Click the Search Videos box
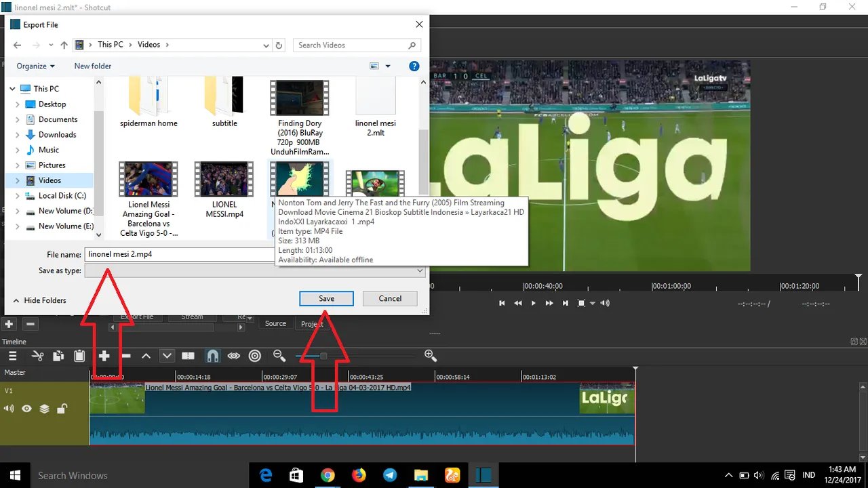 (357, 45)
